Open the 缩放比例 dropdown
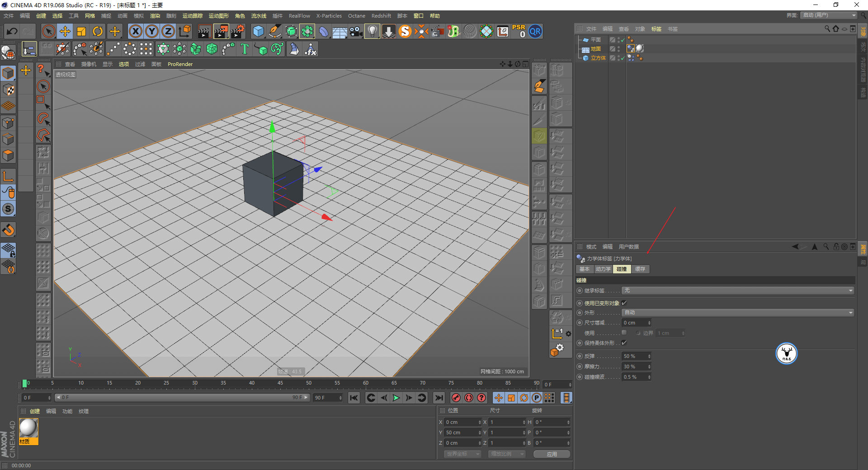This screenshot has height=470, width=868. 506,454
